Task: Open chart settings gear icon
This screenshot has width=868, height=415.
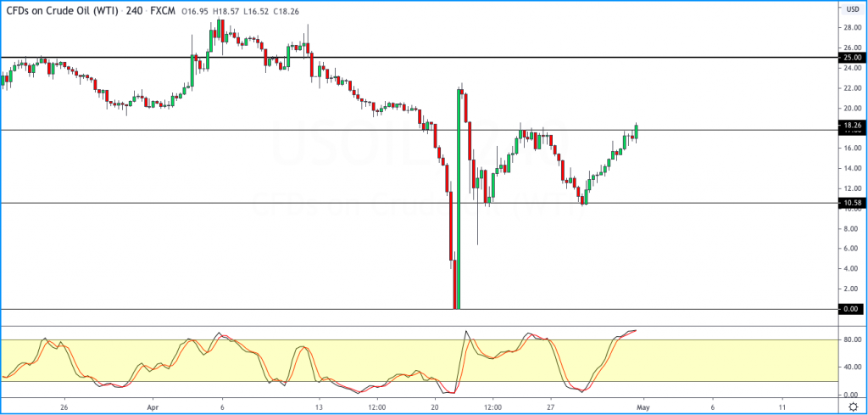Action: tap(852, 407)
